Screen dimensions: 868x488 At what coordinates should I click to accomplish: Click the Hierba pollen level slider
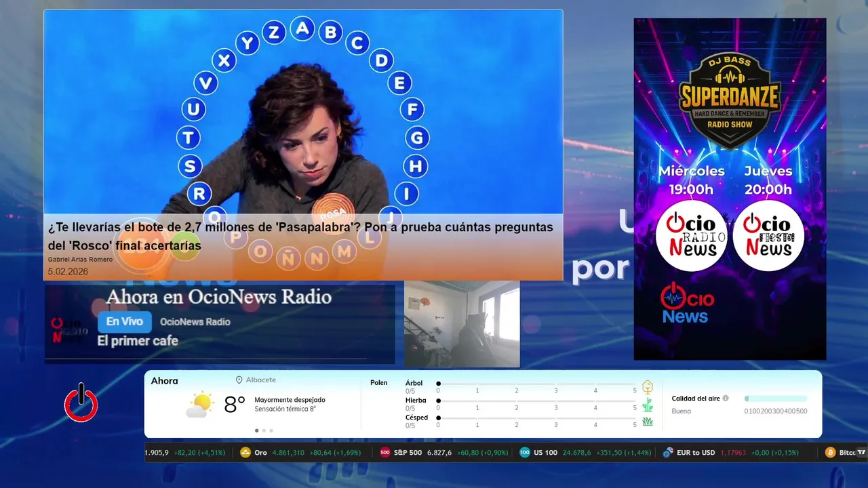pos(536,401)
